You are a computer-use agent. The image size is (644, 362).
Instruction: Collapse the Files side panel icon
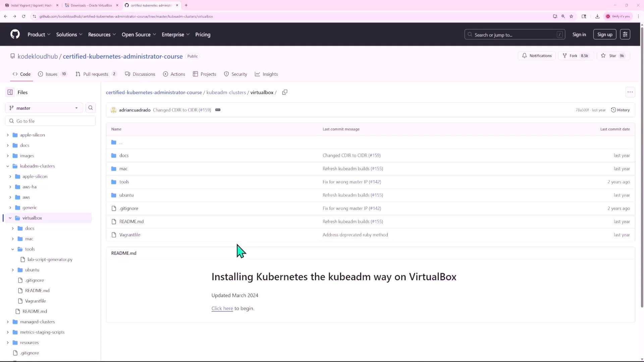10,92
